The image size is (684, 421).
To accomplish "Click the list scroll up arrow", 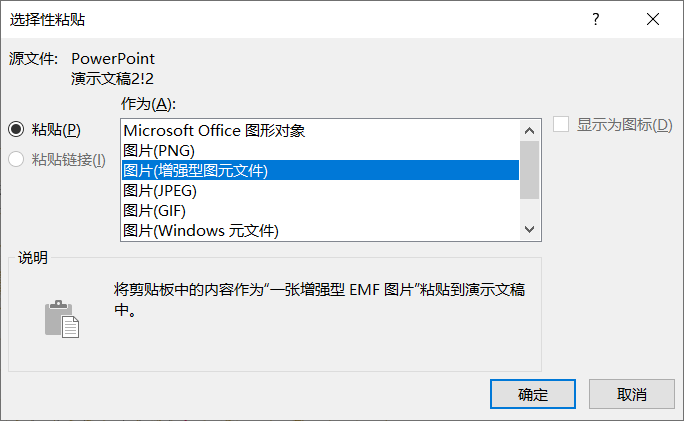I will pyautogui.click(x=530, y=130).
